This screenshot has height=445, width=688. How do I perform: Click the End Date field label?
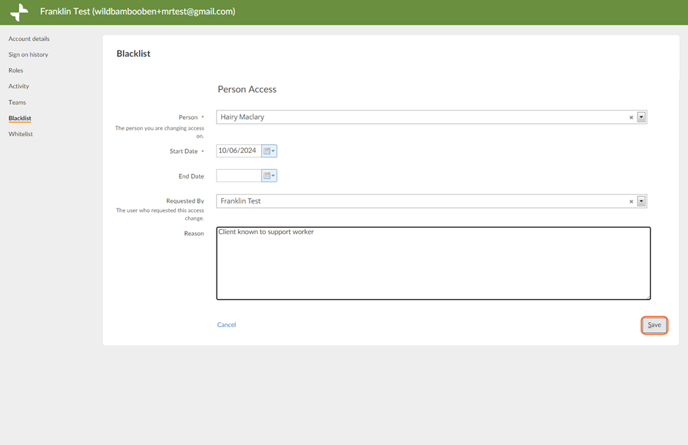(191, 176)
